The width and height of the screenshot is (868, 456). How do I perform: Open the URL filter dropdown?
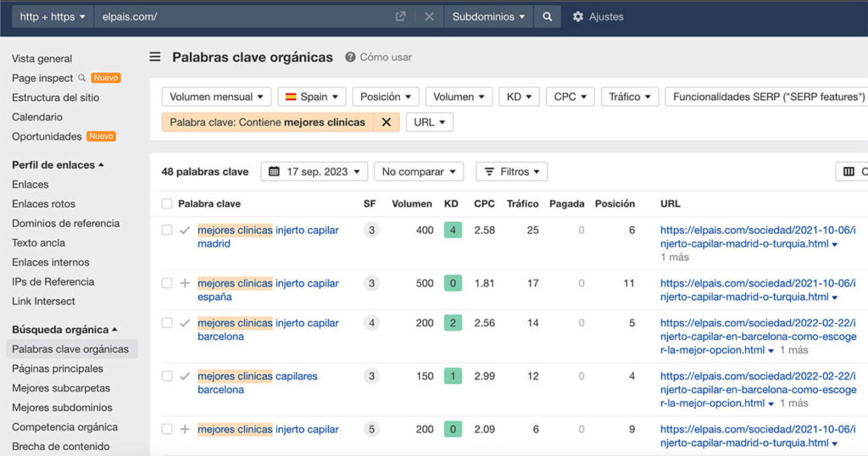click(429, 122)
